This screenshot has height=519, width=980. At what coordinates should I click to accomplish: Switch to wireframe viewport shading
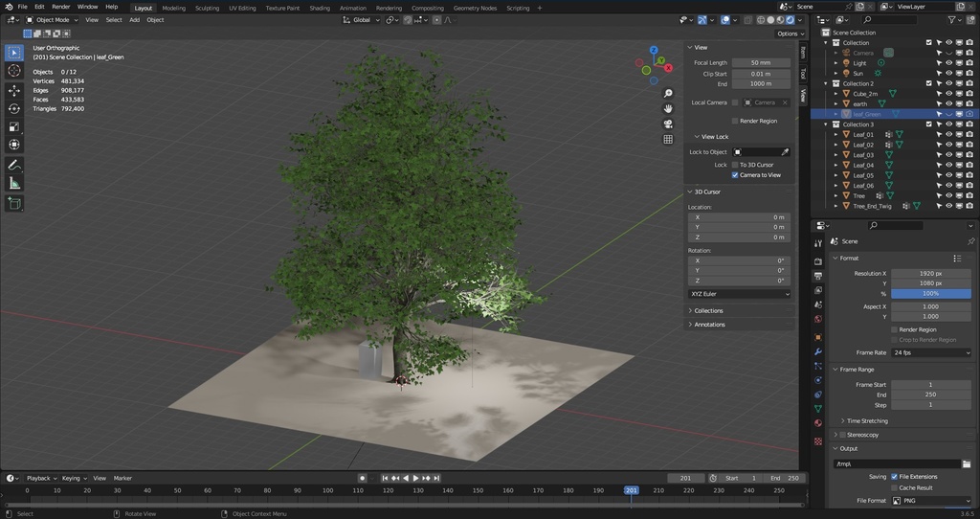click(x=761, y=20)
